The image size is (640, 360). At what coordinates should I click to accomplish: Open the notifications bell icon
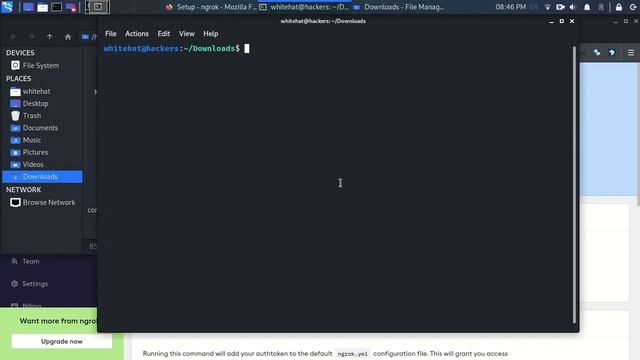point(587,7)
